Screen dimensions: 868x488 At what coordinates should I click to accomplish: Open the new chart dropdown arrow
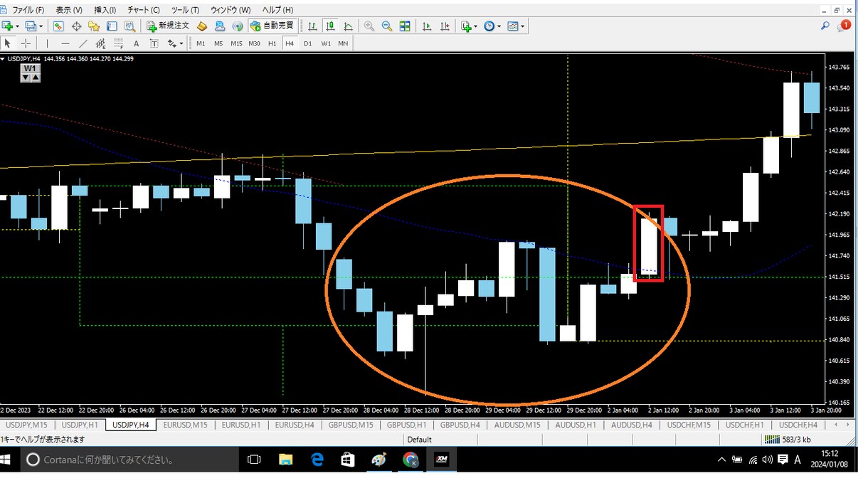click(x=18, y=26)
